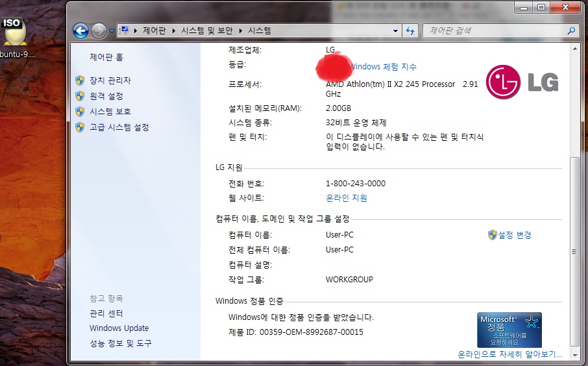588x366 pixels.
Task: Click shield icon beside 설정 변경
Action: pos(492,235)
